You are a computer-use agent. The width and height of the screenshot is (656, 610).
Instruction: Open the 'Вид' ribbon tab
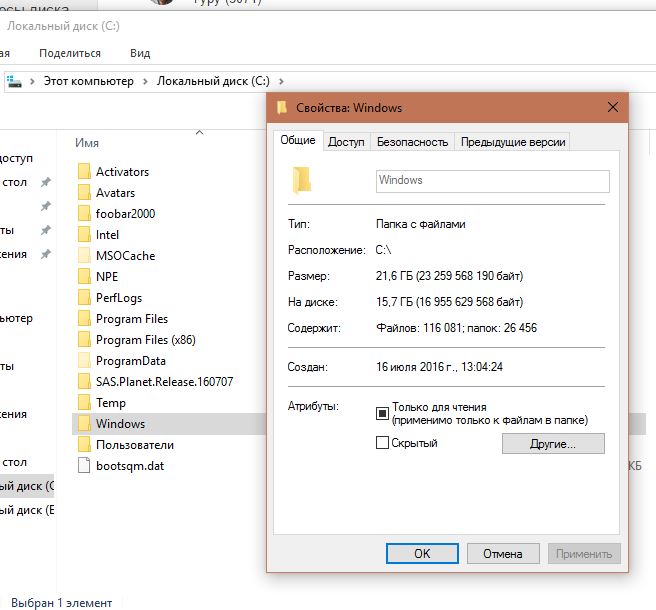(x=140, y=53)
